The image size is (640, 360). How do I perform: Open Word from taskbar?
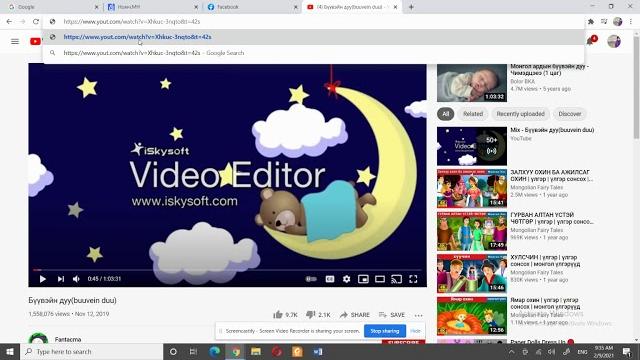pos(318,351)
